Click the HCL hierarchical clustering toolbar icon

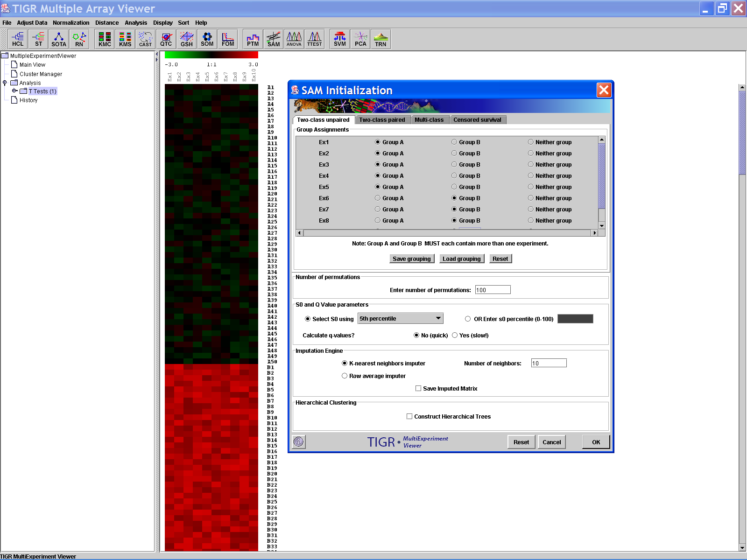pos(18,39)
